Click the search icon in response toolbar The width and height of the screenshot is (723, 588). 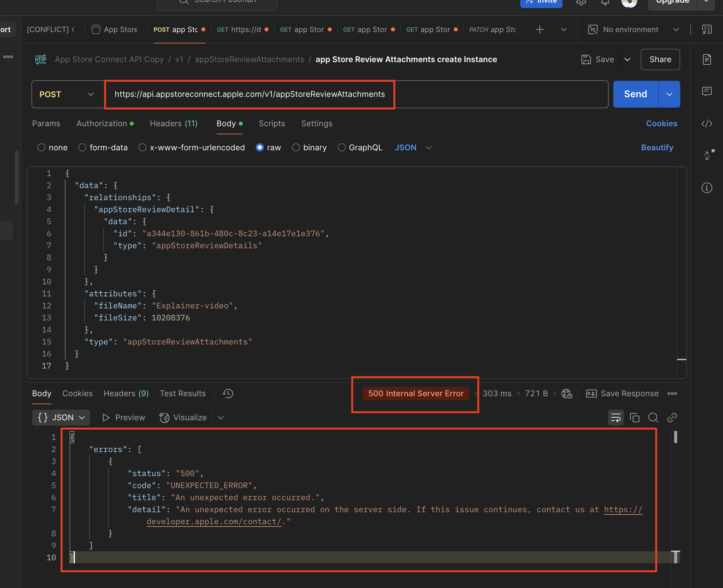click(x=653, y=418)
